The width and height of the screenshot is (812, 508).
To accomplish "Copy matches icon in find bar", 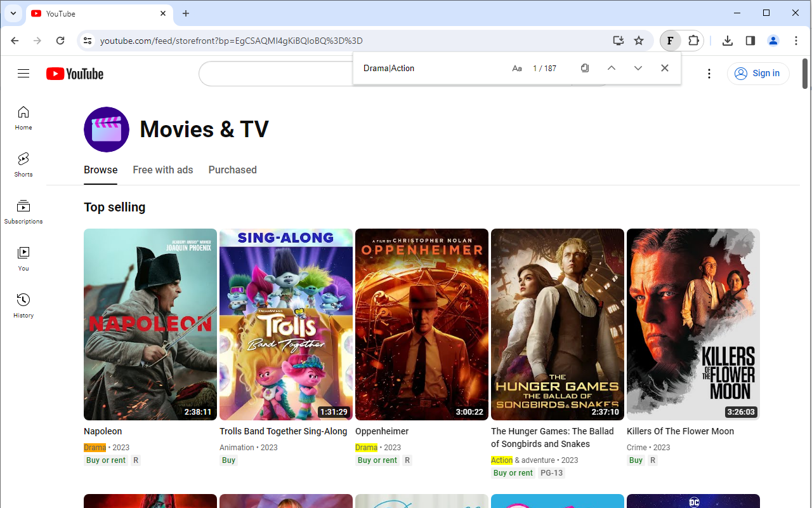I will pos(585,68).
